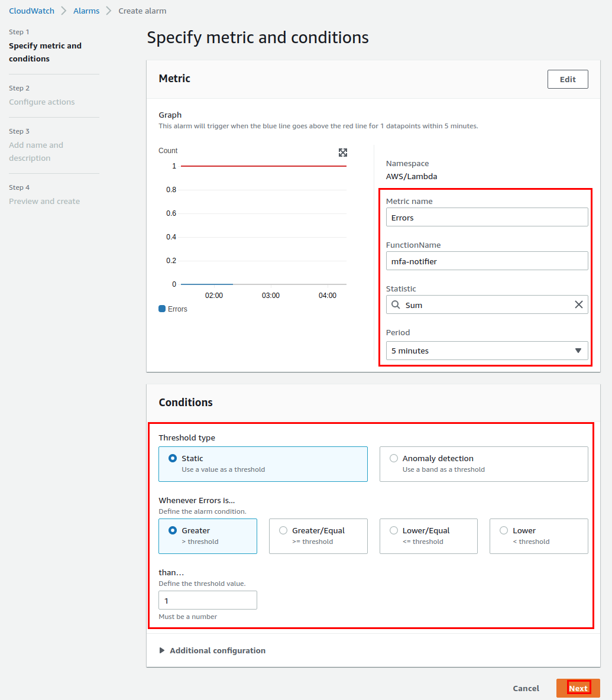Open the Period dropdown showing 5 minutes
Image resolution: width=612 pixels, height=700 pixels.
point(487,351)
